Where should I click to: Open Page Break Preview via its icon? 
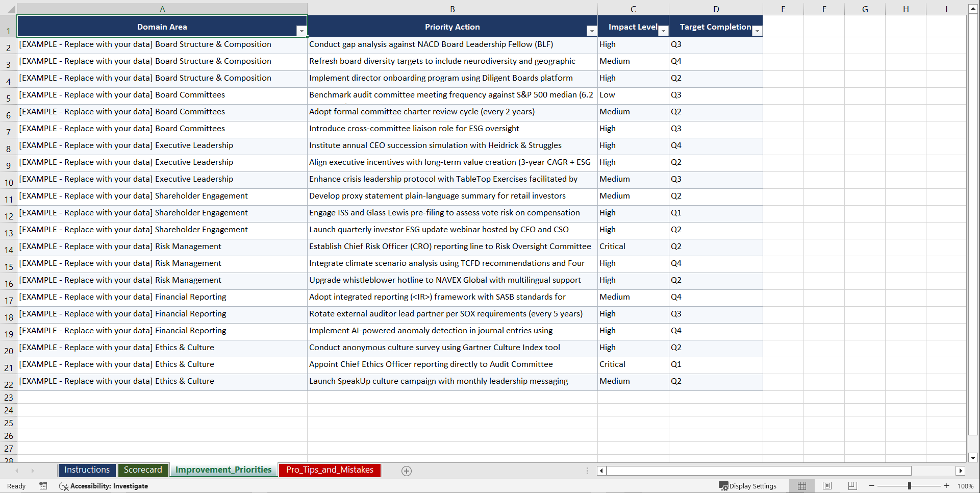point(852,486)
